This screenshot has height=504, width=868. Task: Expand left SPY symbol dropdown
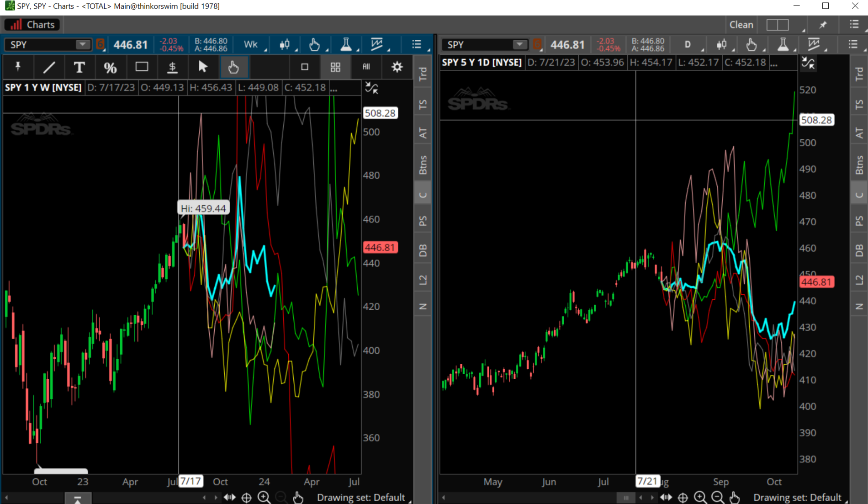point(83,44)
